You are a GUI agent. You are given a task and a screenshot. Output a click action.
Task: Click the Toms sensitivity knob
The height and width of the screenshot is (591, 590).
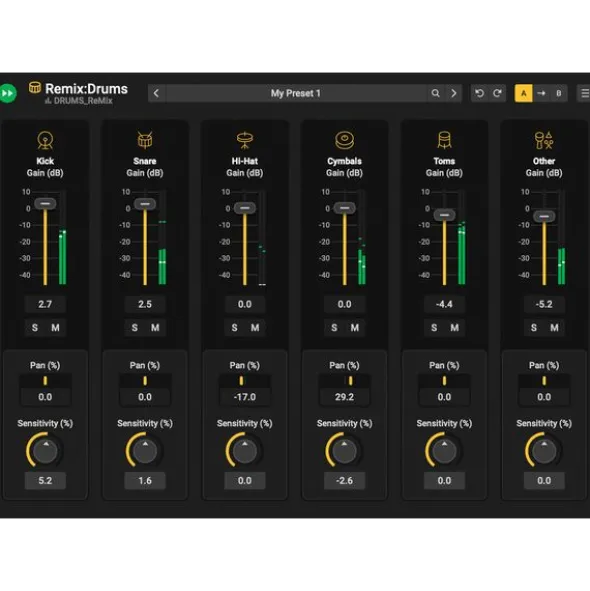[444, 451]
